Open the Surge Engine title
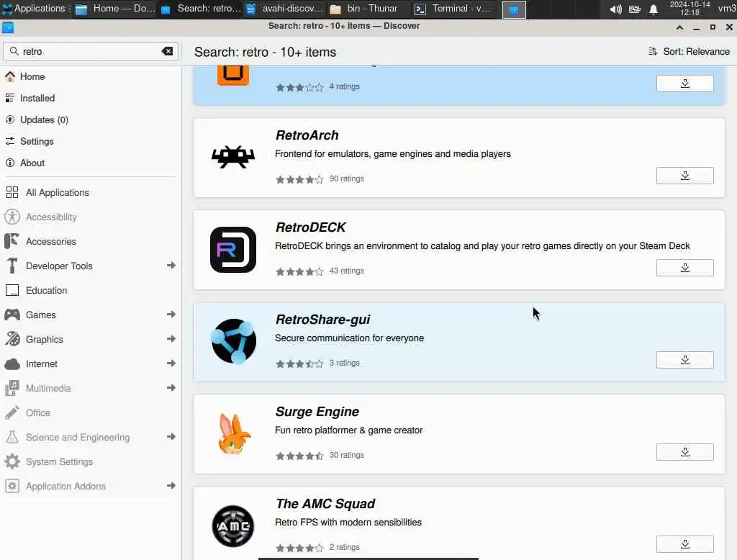 click(317, 412)
